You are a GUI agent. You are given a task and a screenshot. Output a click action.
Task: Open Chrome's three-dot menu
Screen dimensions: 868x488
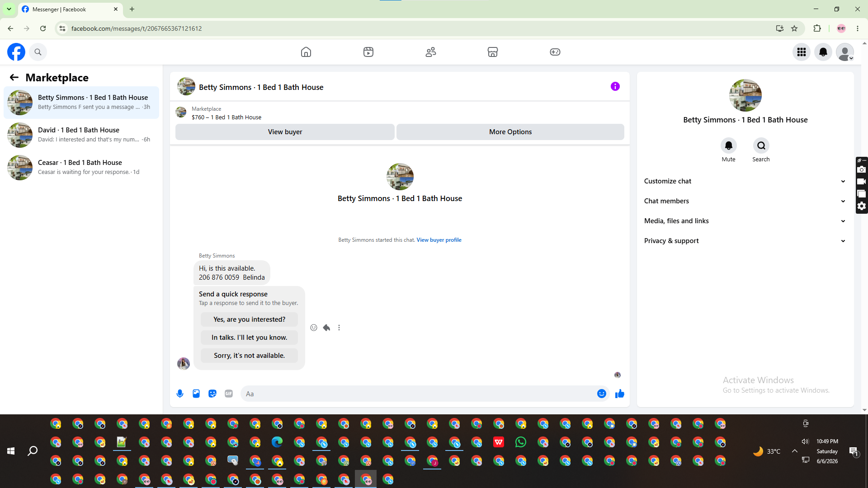pyautogui.click(x=858, y=28)
